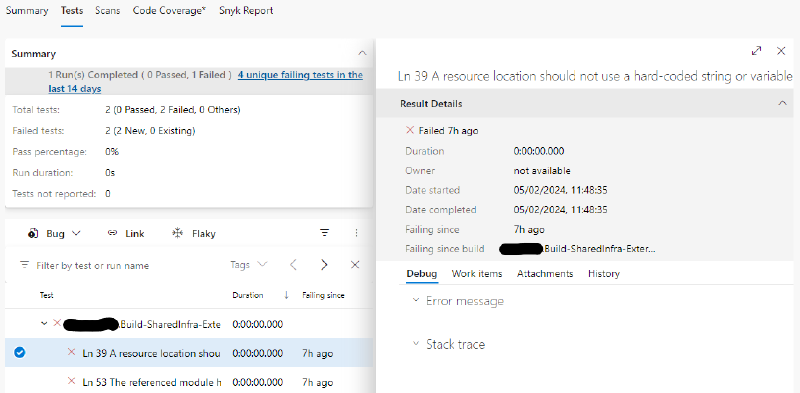Click the Total tests value text
Viewport: 800px width, 393px height.
[x=173, y=110]
